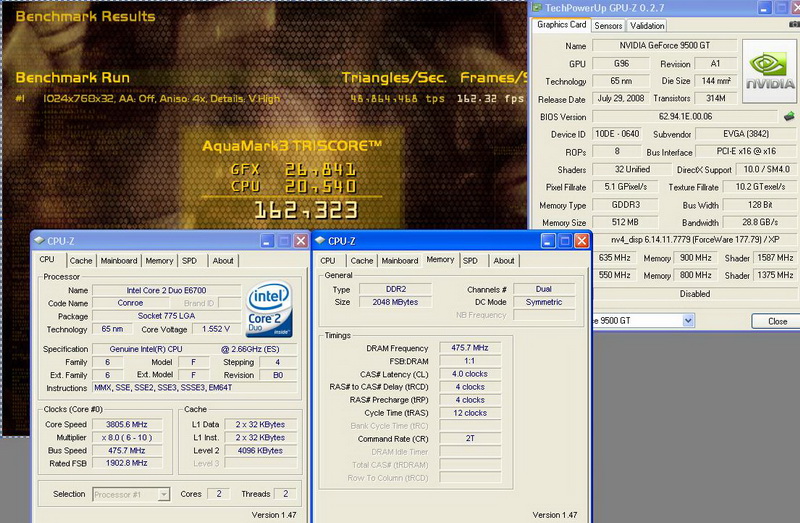The width and height of the screenshot is (800, 523).
Task: Click the Memory Type GDDR3 field
Action: pyautogui.click(x=626, y=205)
